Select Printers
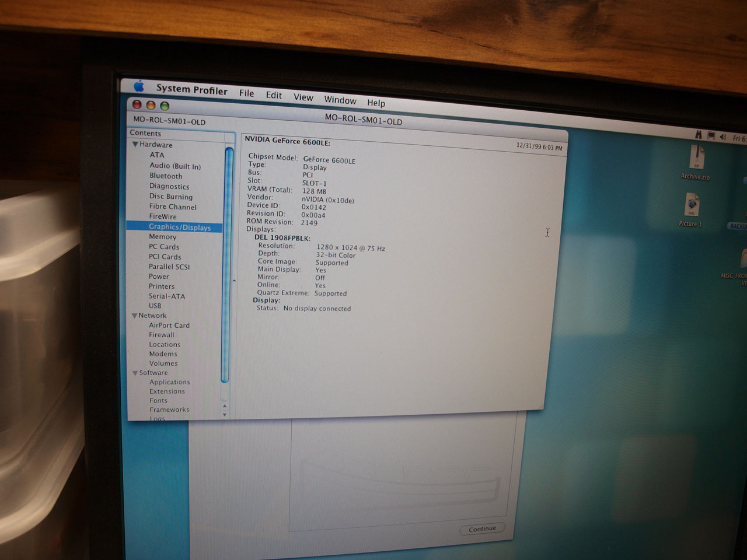Image resolution: width=747 pixels, height=560 pixels. point(162,286)
